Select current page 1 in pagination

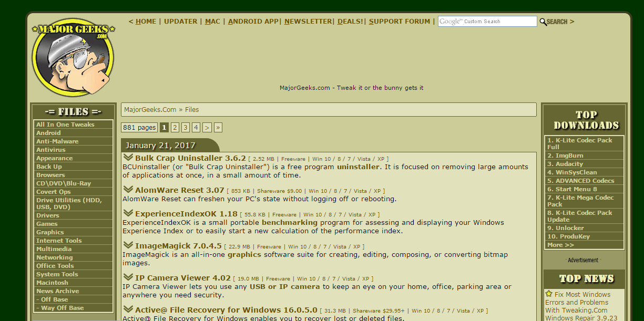coord(164,127)
